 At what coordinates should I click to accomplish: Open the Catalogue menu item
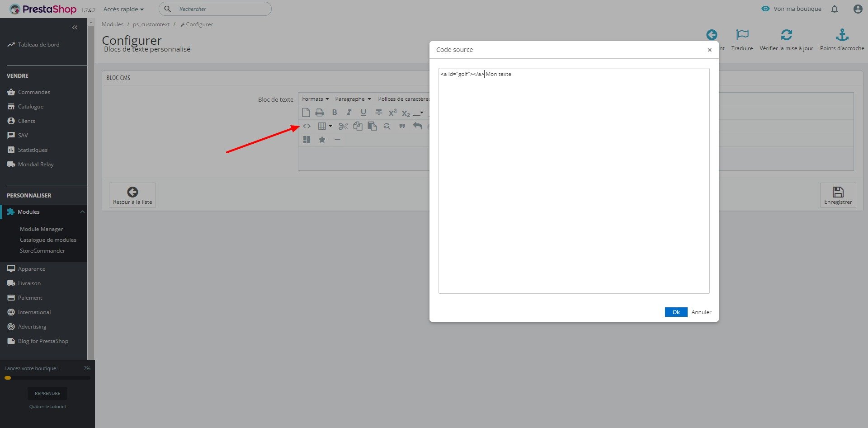[x=31, y=107]
